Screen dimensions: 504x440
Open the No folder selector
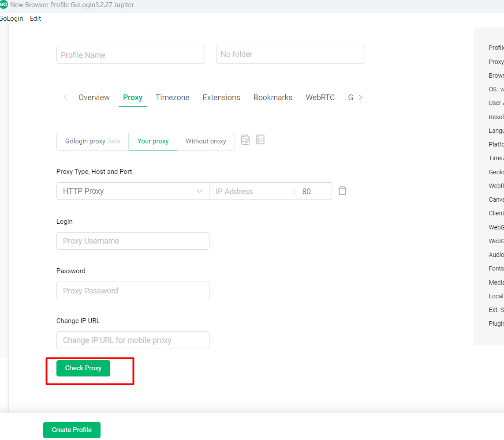point(290,55)
